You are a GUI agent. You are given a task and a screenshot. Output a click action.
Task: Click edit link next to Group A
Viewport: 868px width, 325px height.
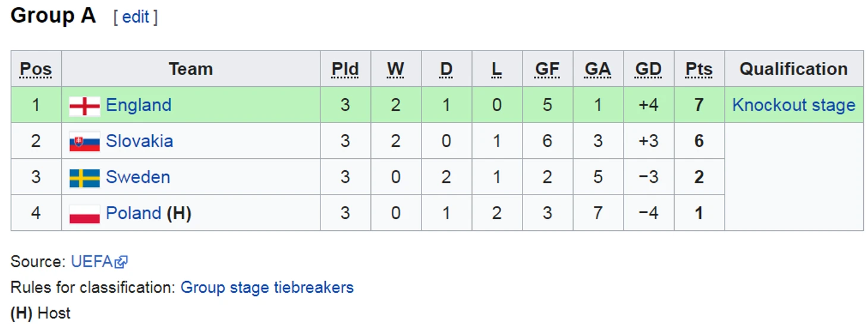point(136,17)
